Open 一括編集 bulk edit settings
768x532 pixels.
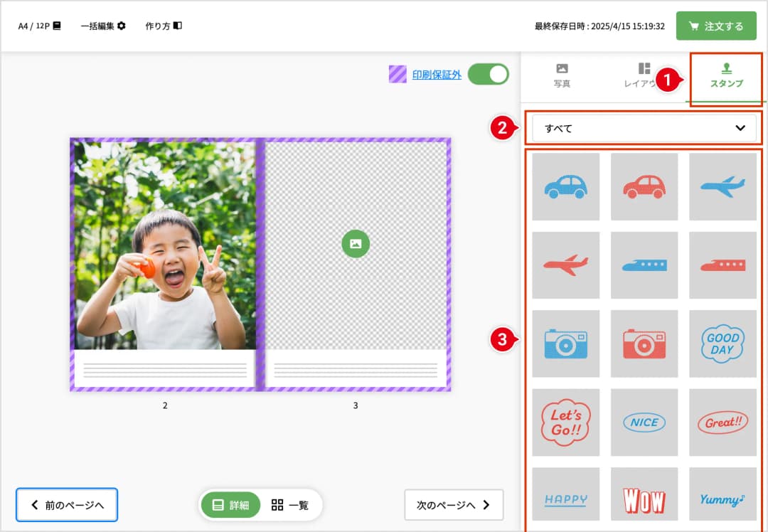(x=103, y=26)
